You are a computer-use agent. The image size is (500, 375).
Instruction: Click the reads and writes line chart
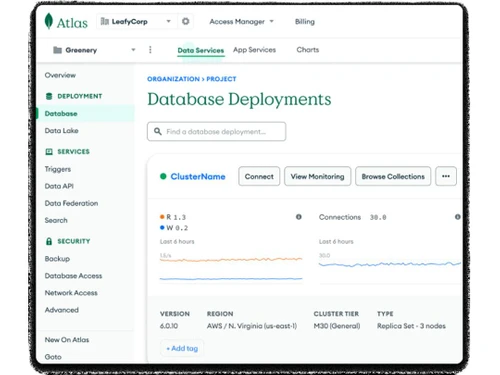[x=231, y=268]
